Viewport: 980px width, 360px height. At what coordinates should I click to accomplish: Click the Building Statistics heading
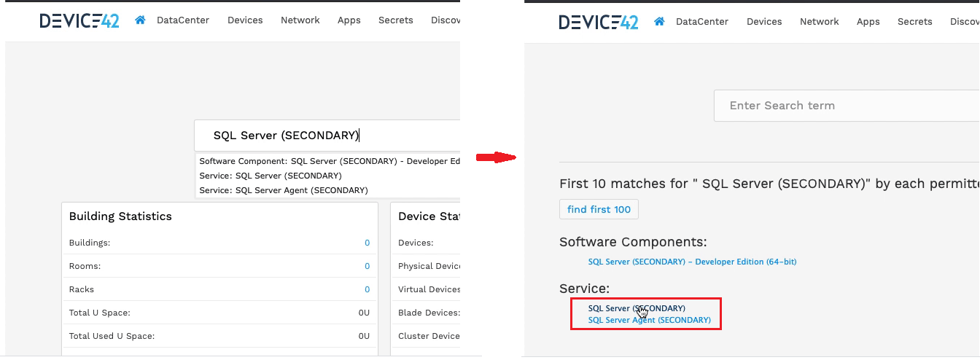tap(120, 216)
